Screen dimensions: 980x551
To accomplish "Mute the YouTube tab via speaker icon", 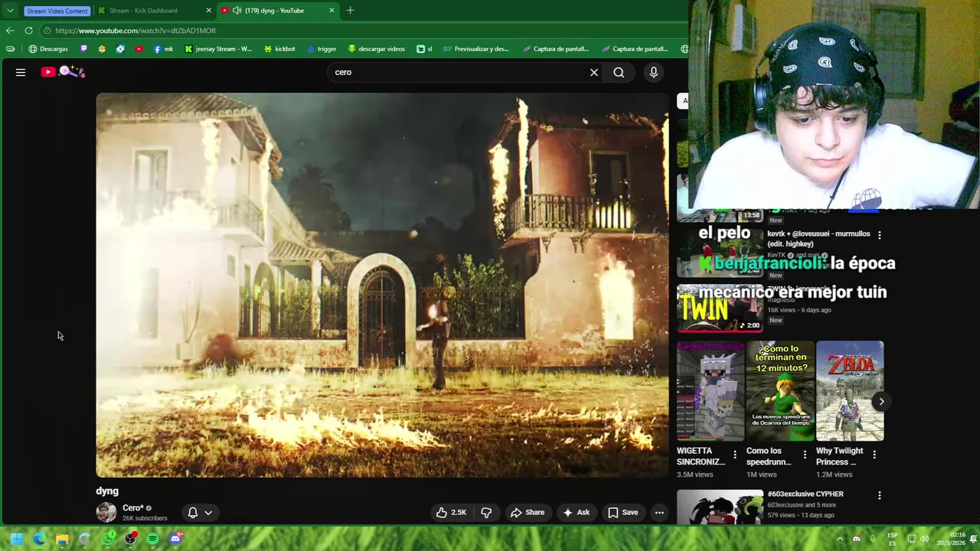I will tap(237, 11).
